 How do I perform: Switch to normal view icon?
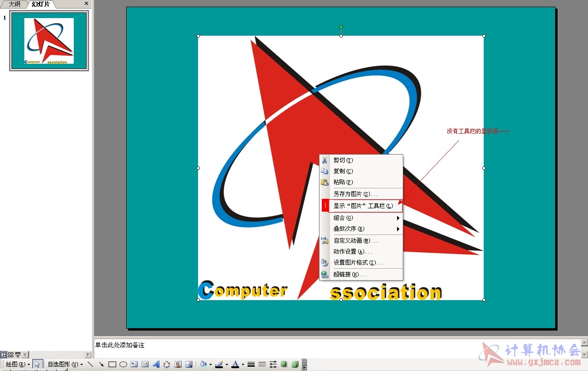3,354
